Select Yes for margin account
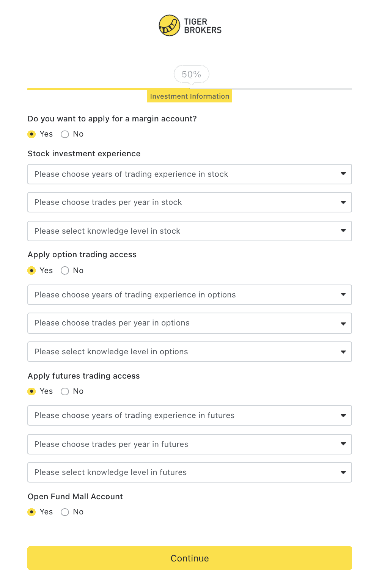 pos(32,134)
